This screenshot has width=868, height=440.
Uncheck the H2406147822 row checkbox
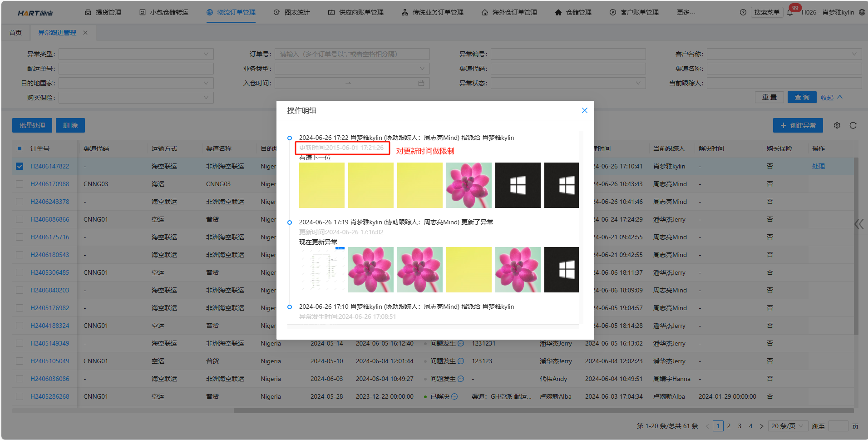20,166
